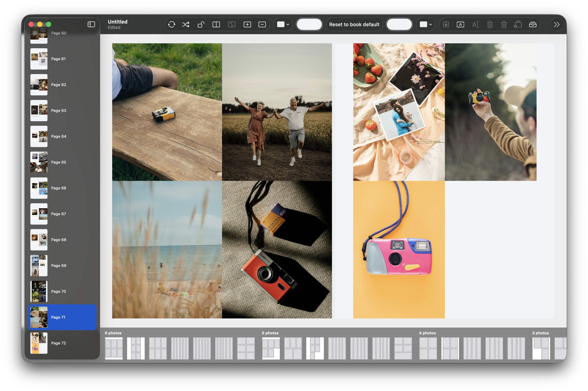
Task: Choose second 4 photos layout with white border
Action: [x=450, y=348]
